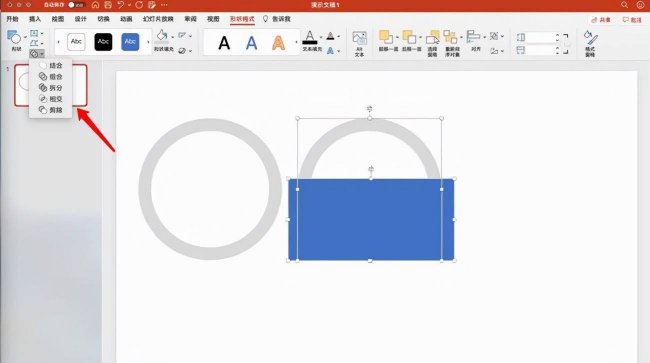Click the Undo arrow icon
Image resolution: width=650 pixels, height=363 pixels.
click(121, 5)
